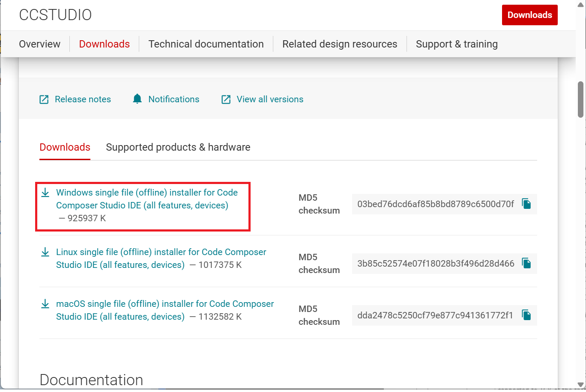Click the Documentation section heading
586x392 pixels.
pos(91,380)
